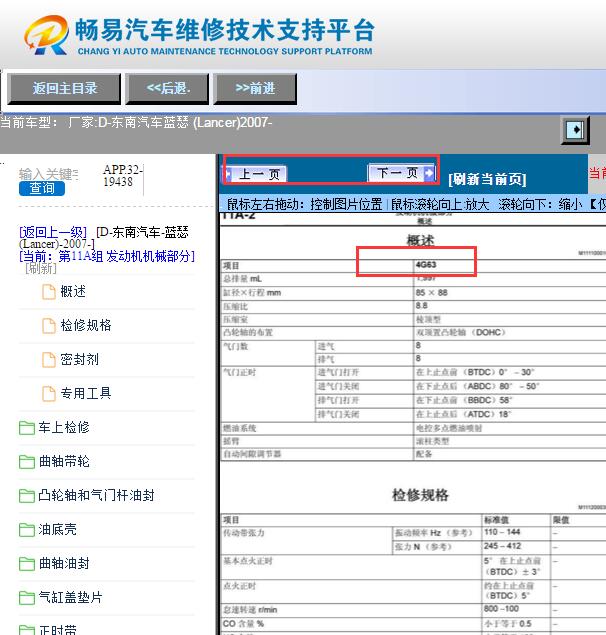Expand the 凸轮轴和气门杆油封 folder
606x635 pixels.
tap(96, 495)
